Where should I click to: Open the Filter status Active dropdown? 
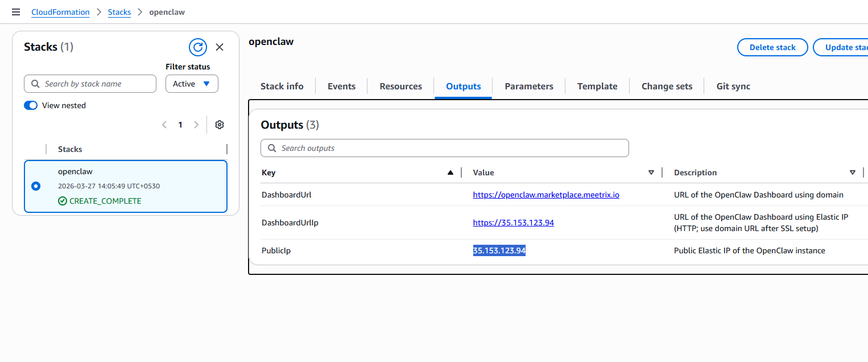tap(192, 84)
